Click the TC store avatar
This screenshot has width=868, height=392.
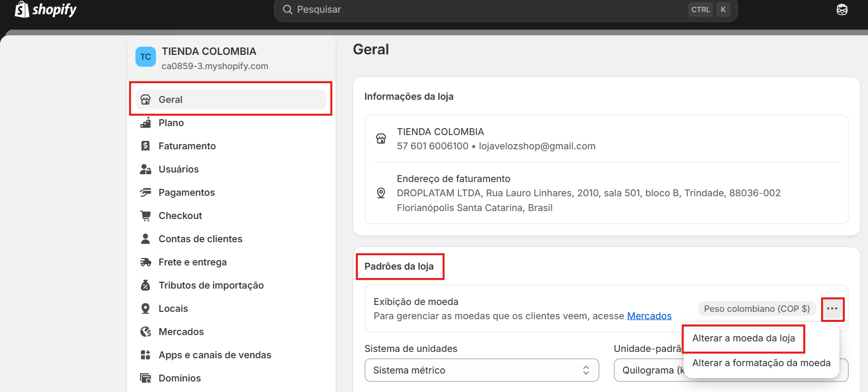pos(145,57)
